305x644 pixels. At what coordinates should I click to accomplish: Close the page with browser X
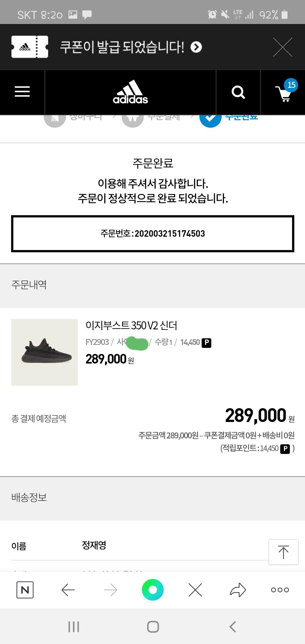(195, 590)
